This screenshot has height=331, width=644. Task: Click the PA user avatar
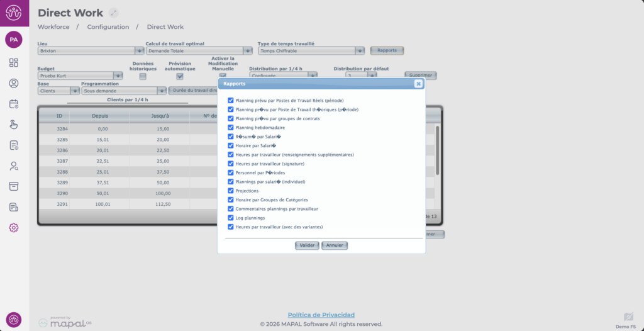(x=14, y=39)
